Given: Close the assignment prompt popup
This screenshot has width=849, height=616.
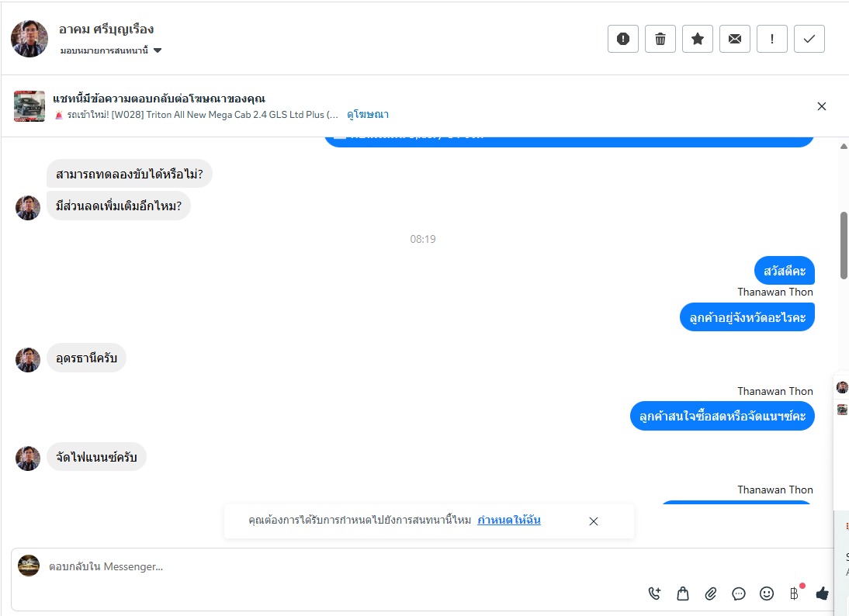Looking at the screenshot, I should [x=594, y=521].
